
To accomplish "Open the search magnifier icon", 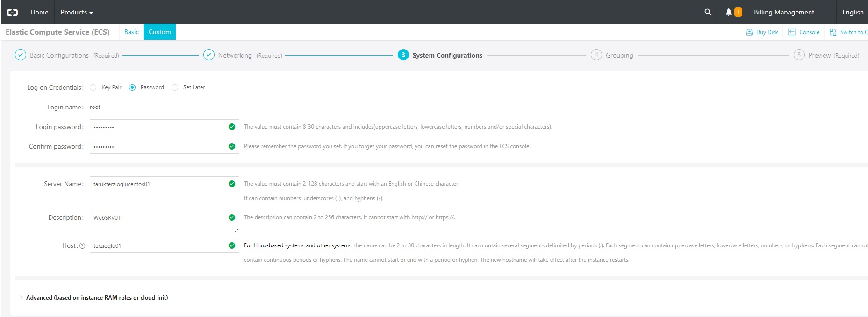I will [708, 12].
